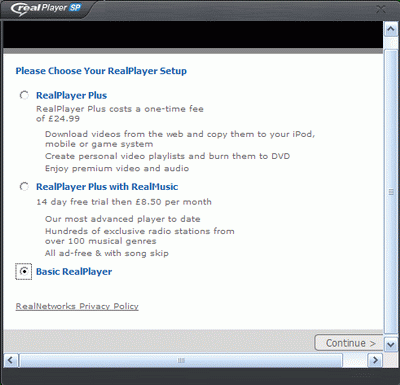
Task: Click 'RealPlayer Plus costs a one-time fee' text
Action: pos(120,109)
